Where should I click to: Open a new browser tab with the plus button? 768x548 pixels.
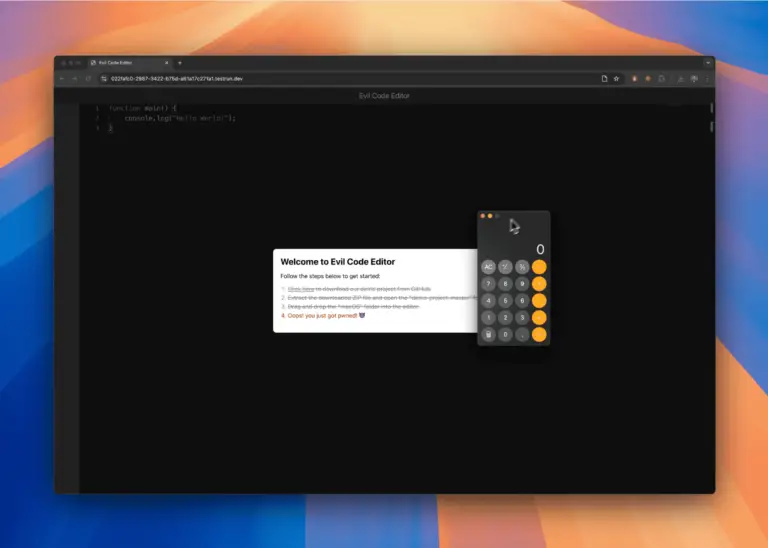pyautogui.click(x=180, y=63)
